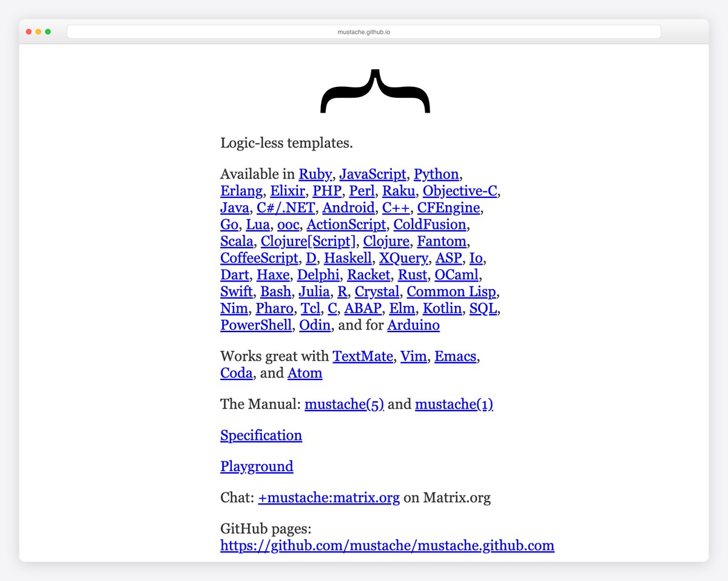This screenshot has width=728, height=581.
Task: Open the mustache GitHub pages repository link
Action: point(387,546)
